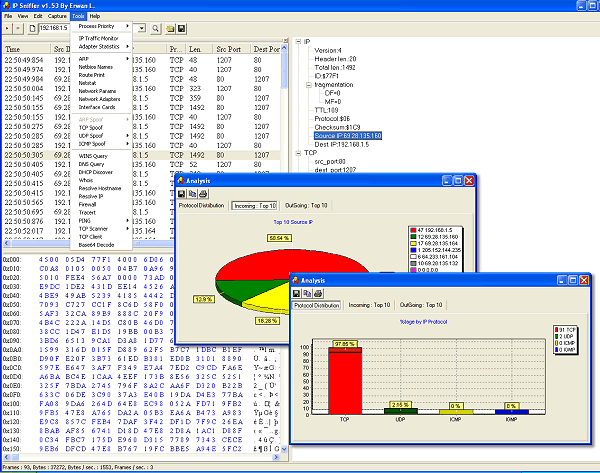Select Whois in the Tools menu
The image size is (600, 473).
click(101, 180)
